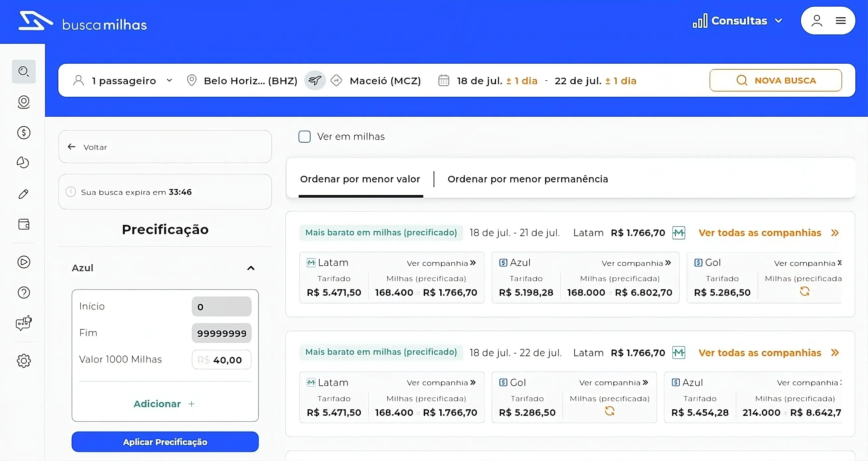
Task: Click refresh icon in Gol card, first result
Action: 804,291
